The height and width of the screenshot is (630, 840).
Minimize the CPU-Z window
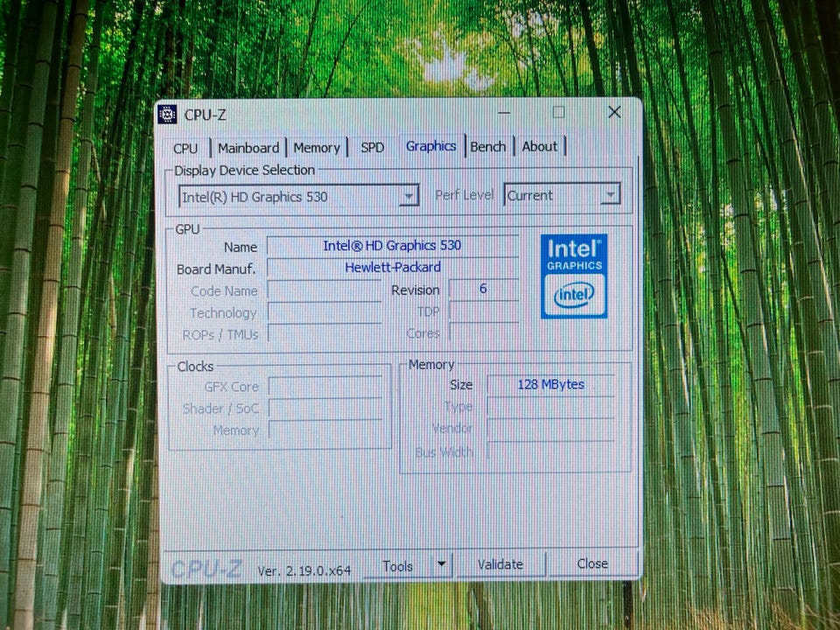[504, 113]
